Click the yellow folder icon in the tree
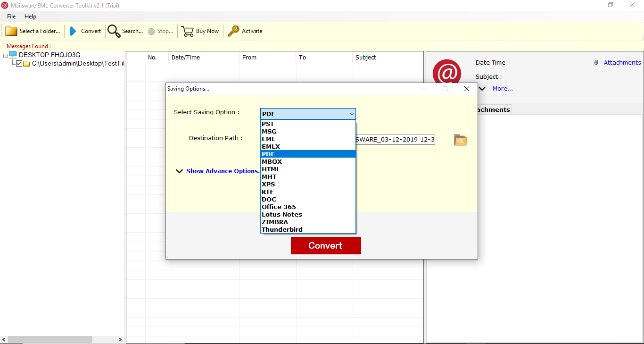The height and width of the screenshot is (344, 644). [26, 64]
